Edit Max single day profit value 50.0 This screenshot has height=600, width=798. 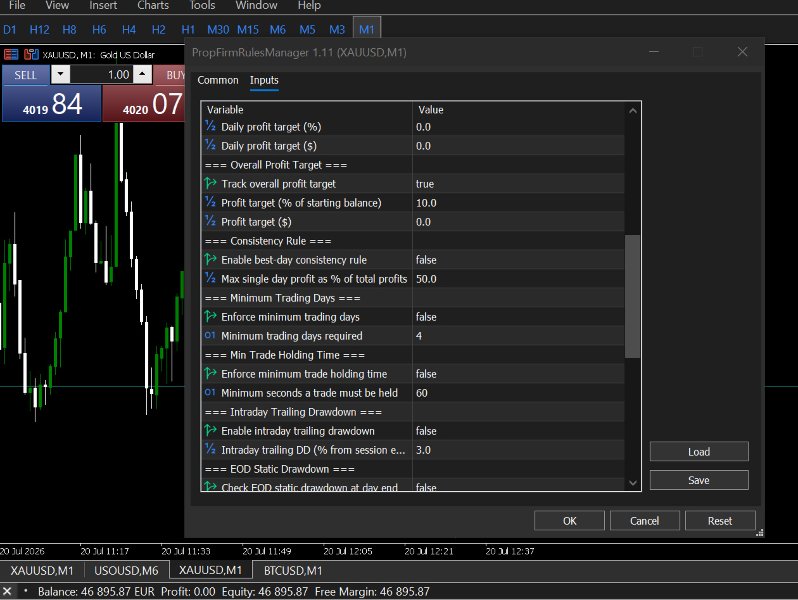(x=519, y=279)
